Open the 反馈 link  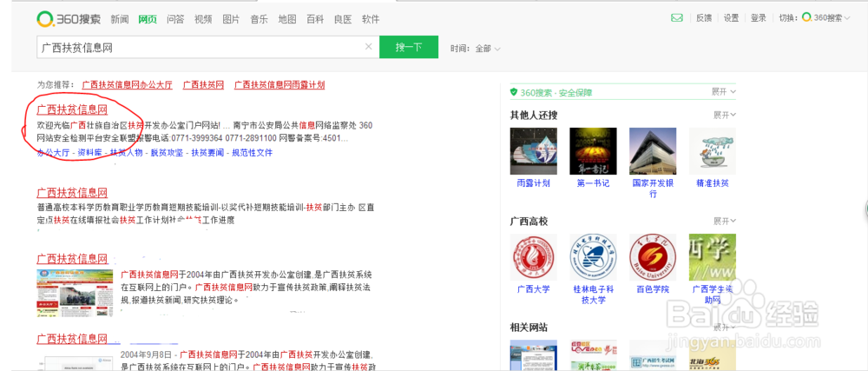[x=704, y=17]
